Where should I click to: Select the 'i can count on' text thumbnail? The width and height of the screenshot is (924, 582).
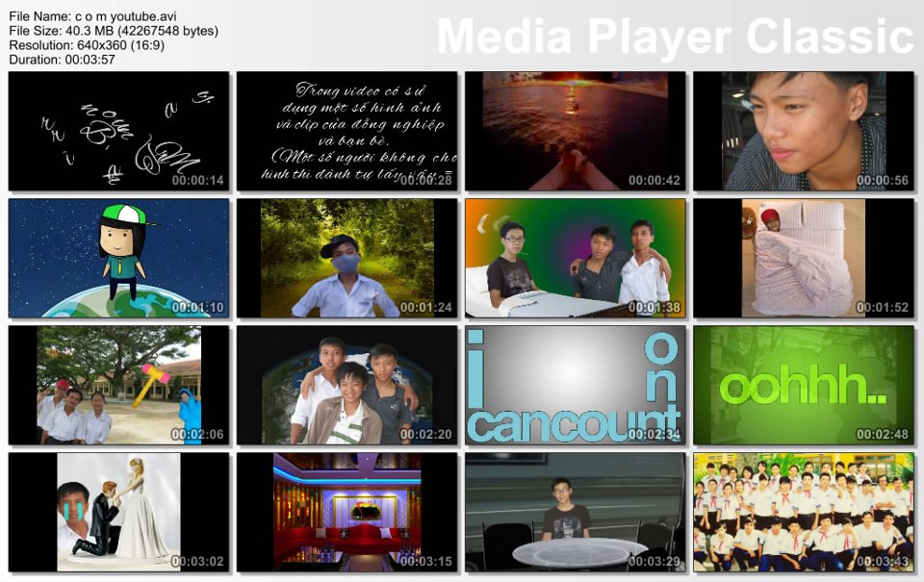click(x=576, y=385)
